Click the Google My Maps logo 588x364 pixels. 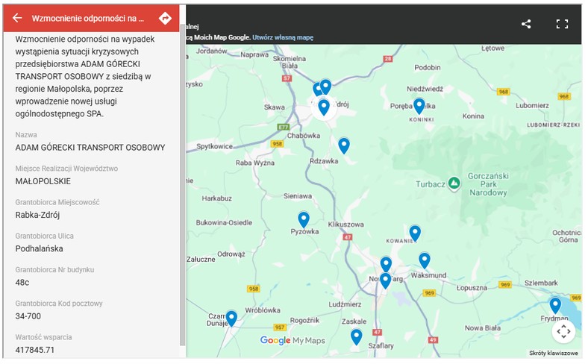[x=293, y=340]
